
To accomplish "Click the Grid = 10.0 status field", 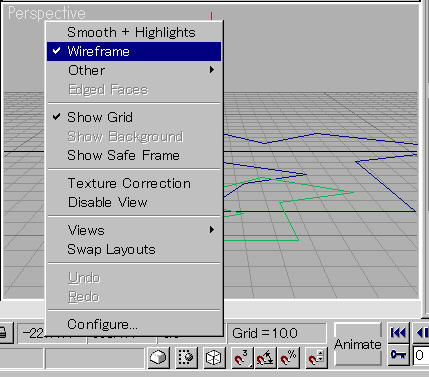I will [277, 333].
